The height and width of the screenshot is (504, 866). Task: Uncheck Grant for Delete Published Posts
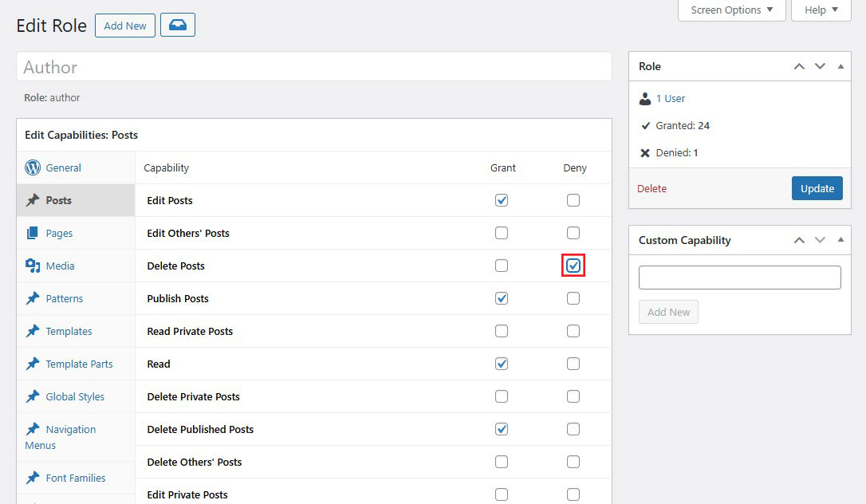pyautogui.click(x=502, y=429)
